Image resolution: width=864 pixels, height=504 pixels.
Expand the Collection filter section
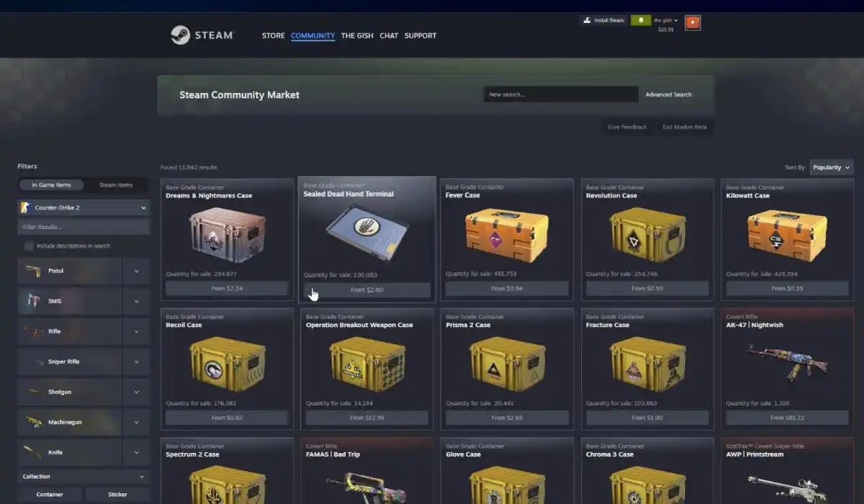pyautogui.click(x=84, y=477)
